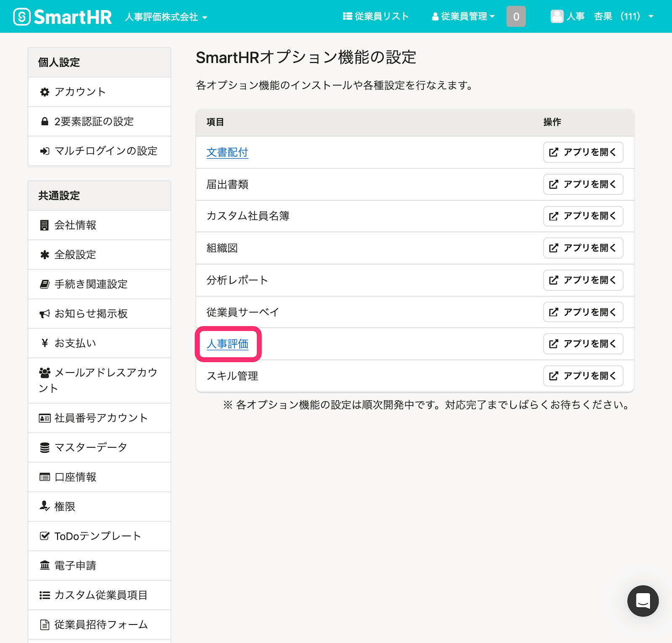672x643 pixels.
Task: Click the bullet list icon beside カスタム従業員項目
Action: pyautogui.click(x=45, y=595)
